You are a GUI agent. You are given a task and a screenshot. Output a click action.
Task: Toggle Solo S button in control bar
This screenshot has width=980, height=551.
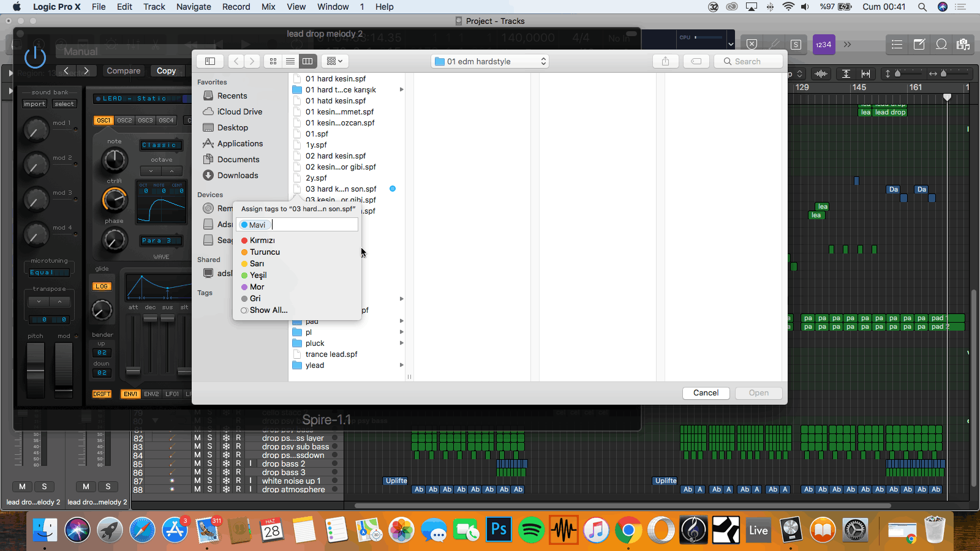pyautogui.click(x=796, y=44)
